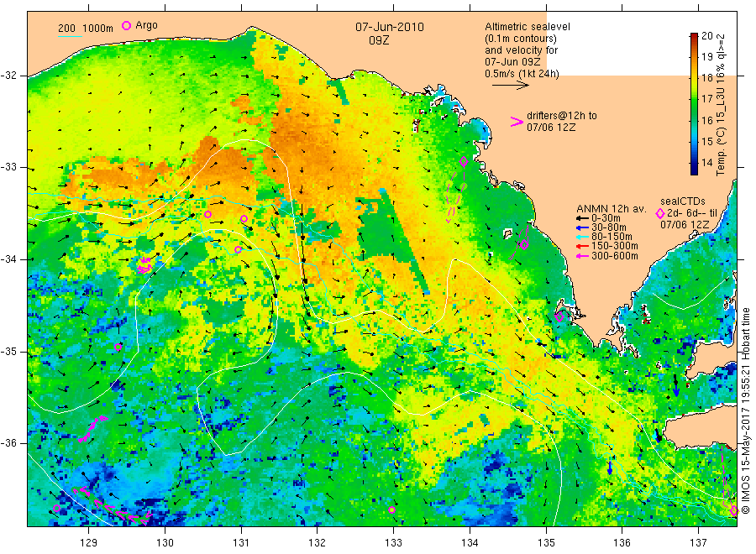Image resolution: width=756 pixels, height=554 pixels.
Task: Click the 137 longitude axis label
Action: [698, 543]
